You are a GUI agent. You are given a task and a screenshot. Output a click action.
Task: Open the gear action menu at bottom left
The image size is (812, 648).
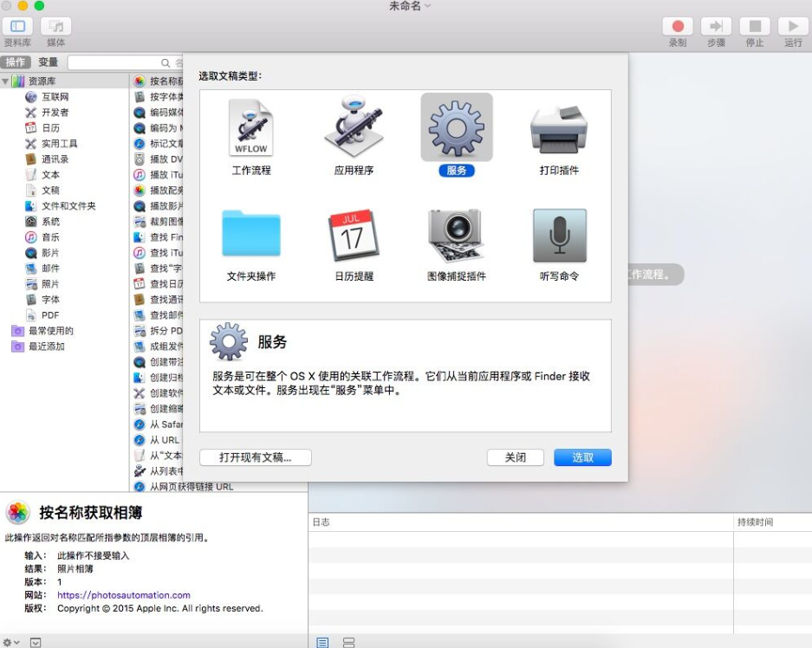[x=7, y=641]
